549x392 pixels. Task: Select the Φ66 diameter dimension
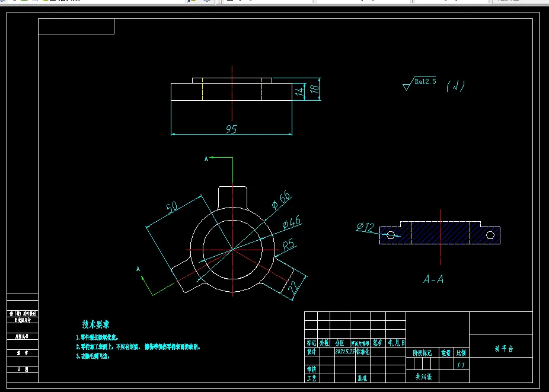click(x=281, y=200)
